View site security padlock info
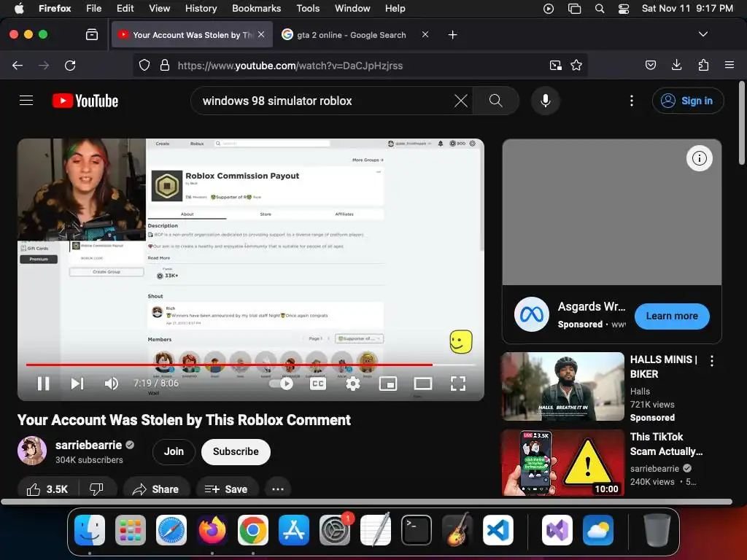747x560 pixels. (165, 65)
